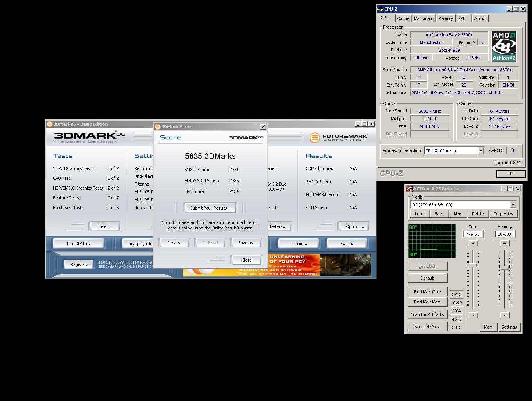532x401 pixels.
Task: Click the Mem button in ATITool
Action: click(x=488, y=327)
